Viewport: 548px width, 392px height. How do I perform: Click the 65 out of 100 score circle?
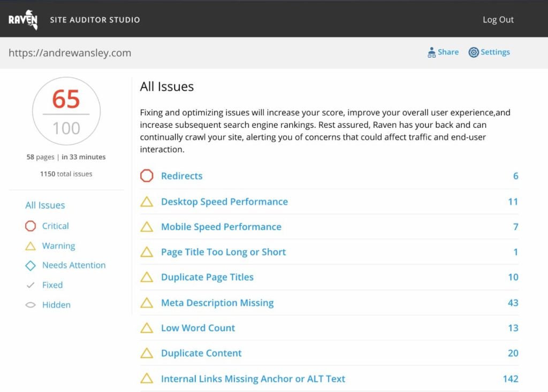[x=66, y=111]
